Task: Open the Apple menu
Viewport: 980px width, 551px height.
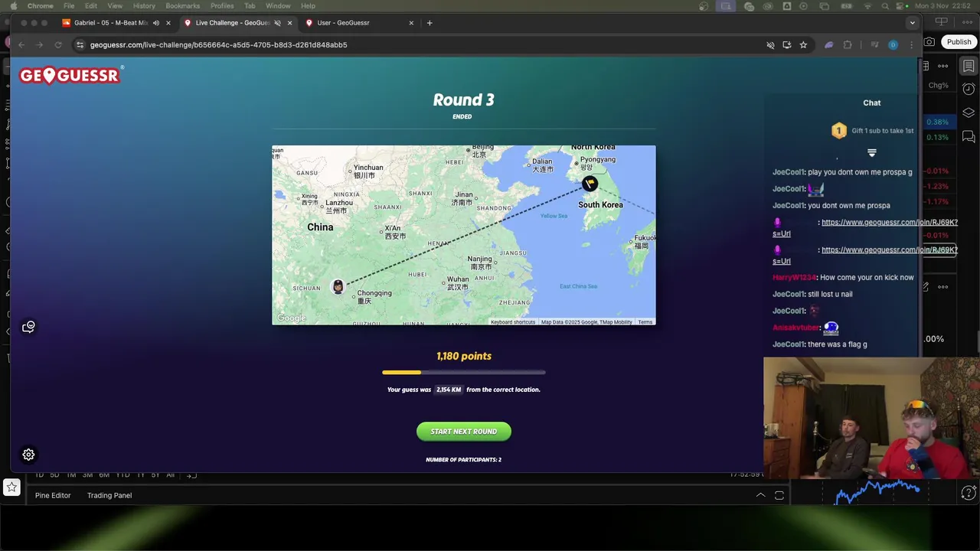Action: [13, 5]
